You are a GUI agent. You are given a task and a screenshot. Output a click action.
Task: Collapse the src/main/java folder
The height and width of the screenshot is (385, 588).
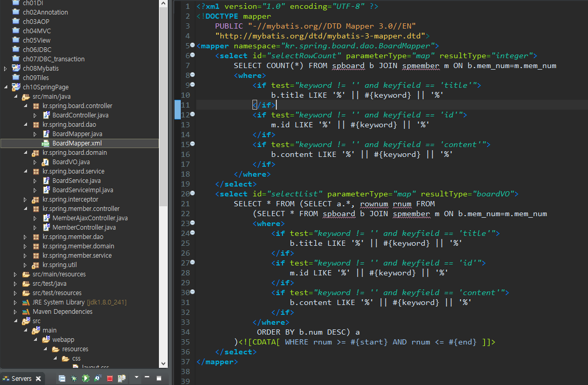[16, 97]
